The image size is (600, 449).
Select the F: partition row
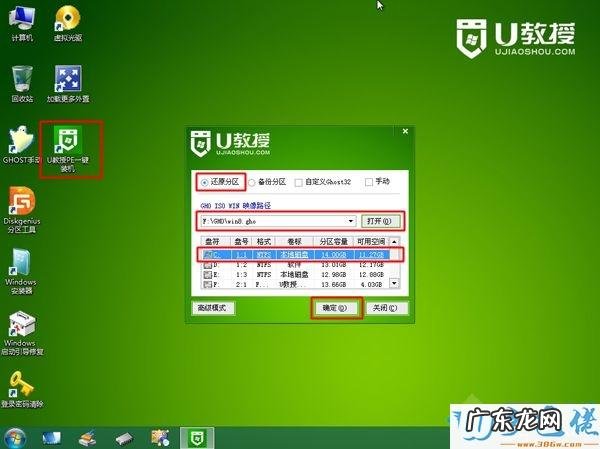(295, 284)
